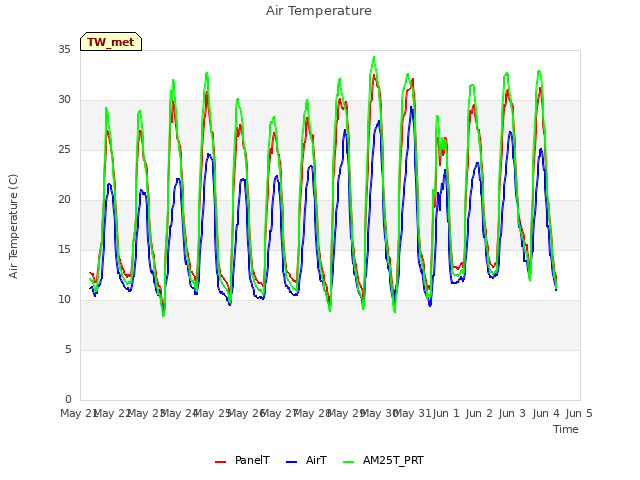Click the May 31 x-axis tick label
This screenshot has width=640, height=480.
click(412, 413)
